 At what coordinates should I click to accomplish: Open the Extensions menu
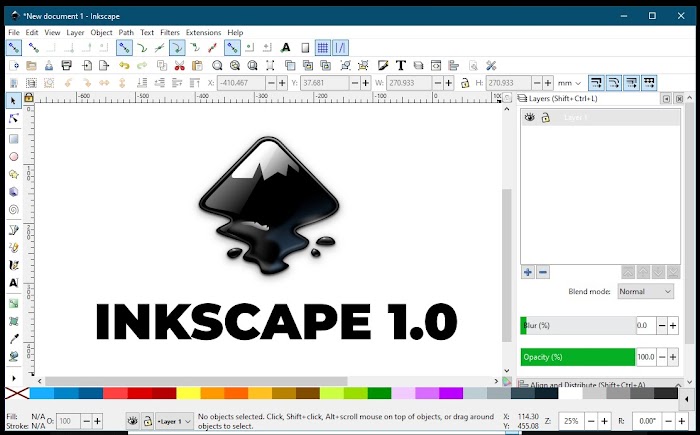coord(203,33)
